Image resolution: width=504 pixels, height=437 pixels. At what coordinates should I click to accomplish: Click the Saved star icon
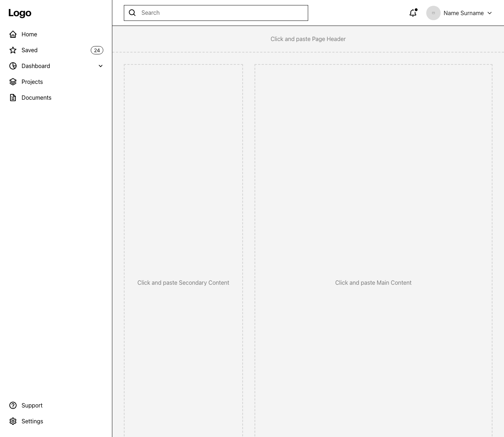(13, 50)
